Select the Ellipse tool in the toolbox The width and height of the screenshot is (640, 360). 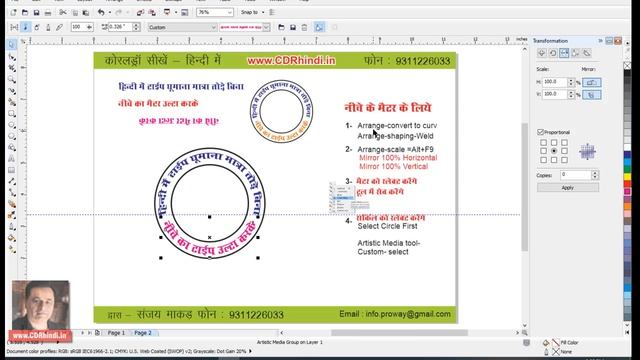(x=12, y=125)
